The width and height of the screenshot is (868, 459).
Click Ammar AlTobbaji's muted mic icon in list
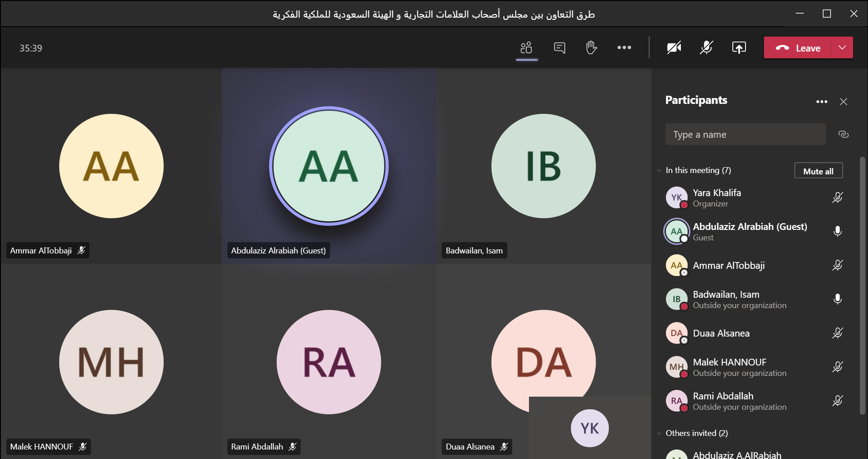838,265
